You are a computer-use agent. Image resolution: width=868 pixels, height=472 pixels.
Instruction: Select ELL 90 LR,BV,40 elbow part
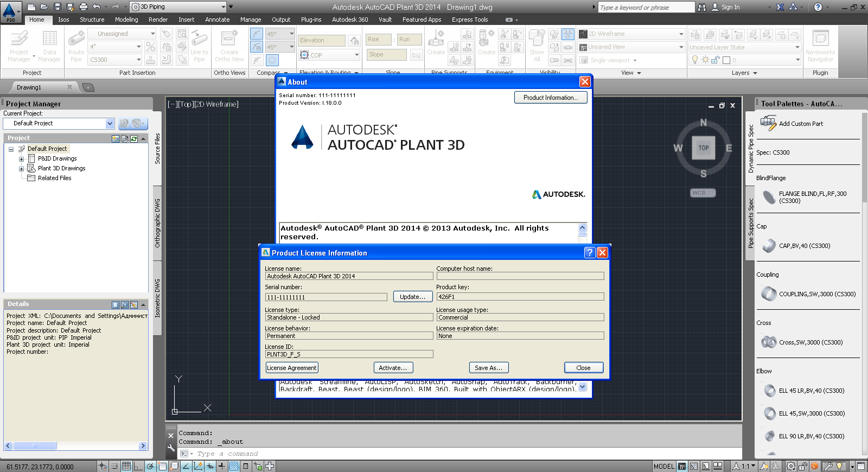804,436
